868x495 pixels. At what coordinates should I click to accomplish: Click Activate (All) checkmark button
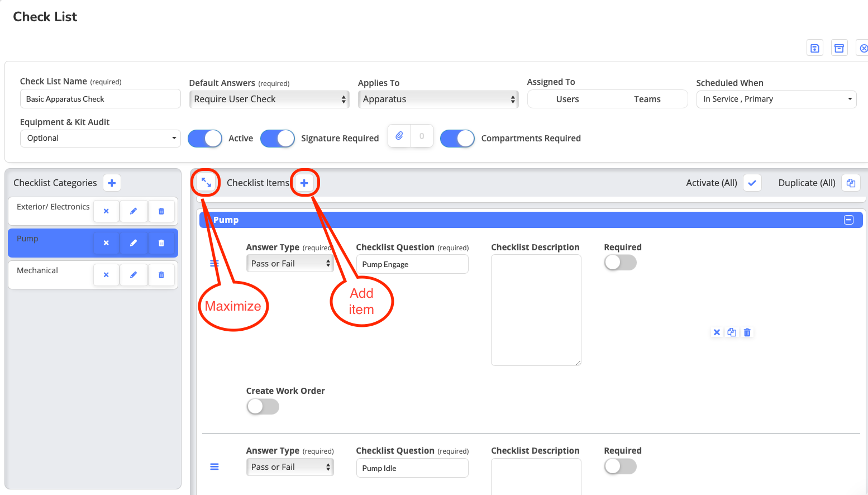pyautogui.click(x=752, y=183)
